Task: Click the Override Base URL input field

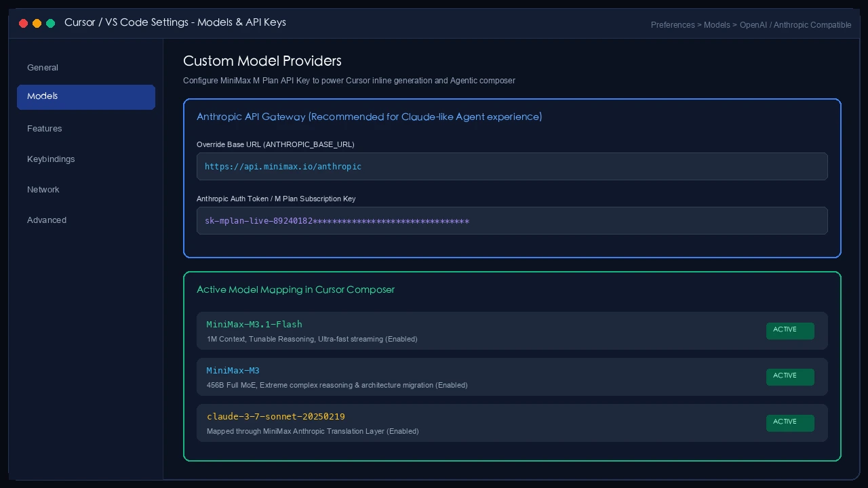Action: coord(512,167)
